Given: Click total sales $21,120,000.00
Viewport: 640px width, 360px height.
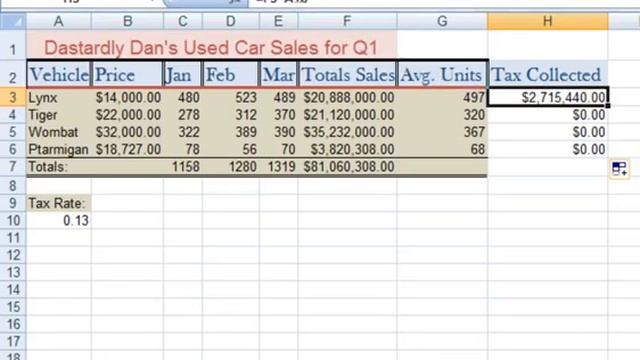Looking at the screenshot, I should coord(347,115).
